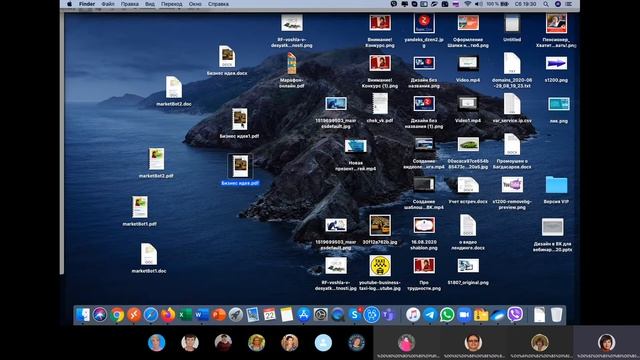Open the Правка menu
The width and height of the screenshot is (640, 360).
point(130,4)
